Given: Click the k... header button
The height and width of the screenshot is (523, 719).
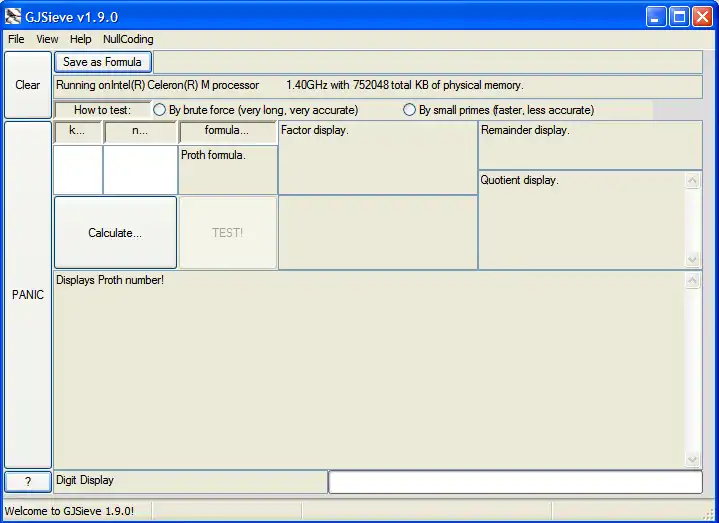Looking at the screenshot, I should coord(77,132).
